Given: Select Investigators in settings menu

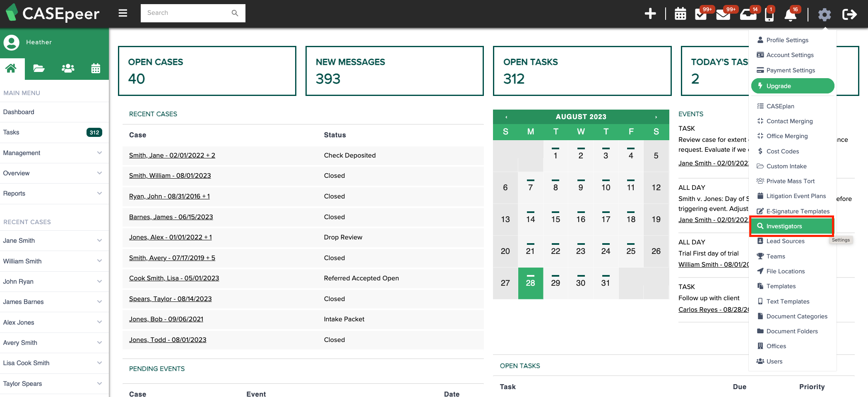Looking at the screenshot, I should coord(792,226).
